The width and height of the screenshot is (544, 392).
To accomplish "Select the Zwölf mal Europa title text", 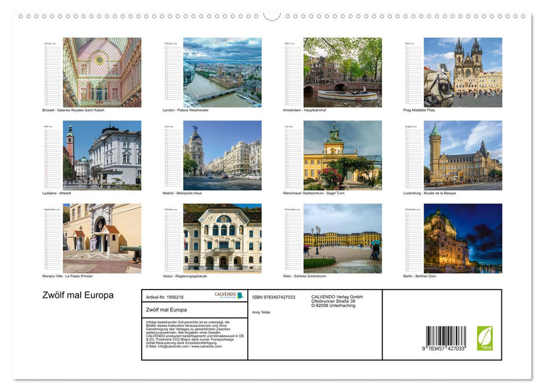I will (x=77, y=295).
